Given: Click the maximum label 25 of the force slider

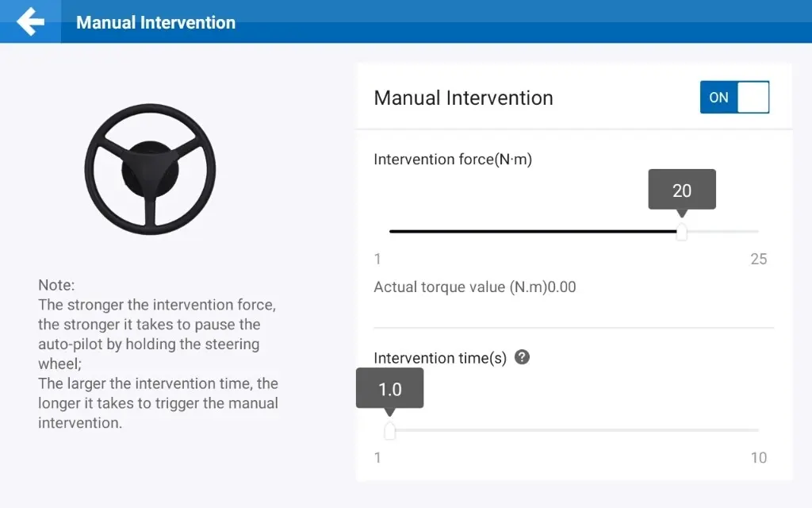Looking at the screenshot, I should 758,259.
